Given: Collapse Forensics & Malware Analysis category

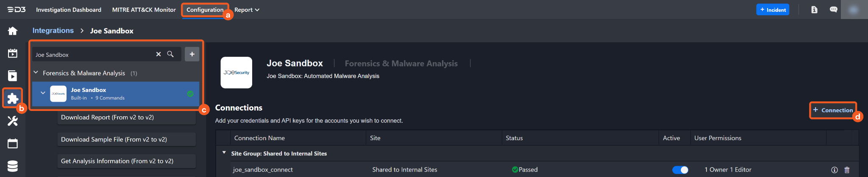Looking at the screenshot, I should coord(36,73).
